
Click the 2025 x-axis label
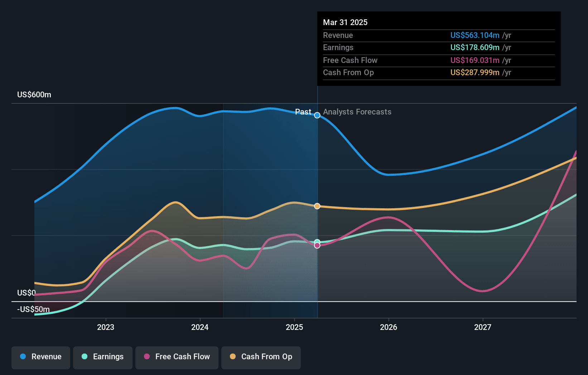click(294, 327)
